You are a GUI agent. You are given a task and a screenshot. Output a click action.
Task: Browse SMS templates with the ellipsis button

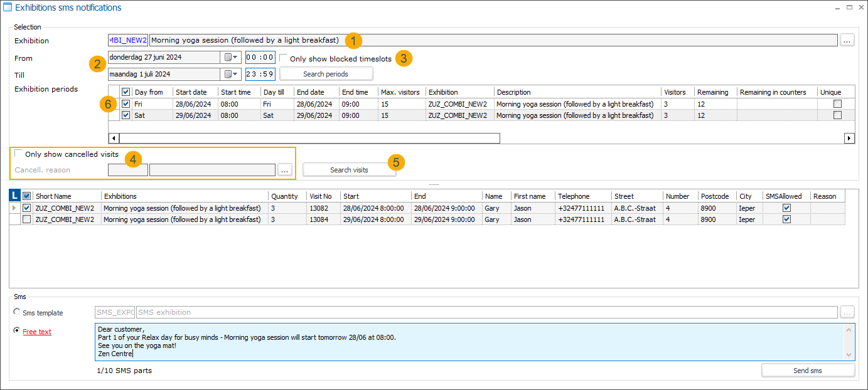[x=847, y=312]
